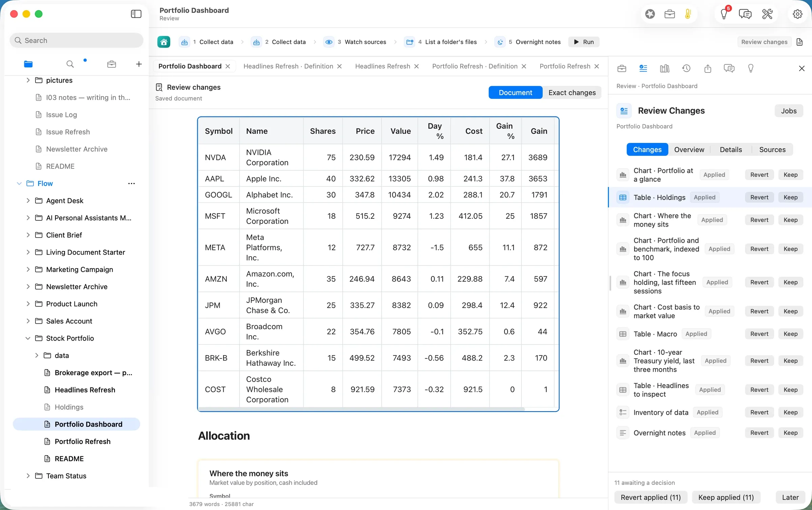
Task: Expand the pictures folder
Action: pyautogui.click(x=28, y=80)
